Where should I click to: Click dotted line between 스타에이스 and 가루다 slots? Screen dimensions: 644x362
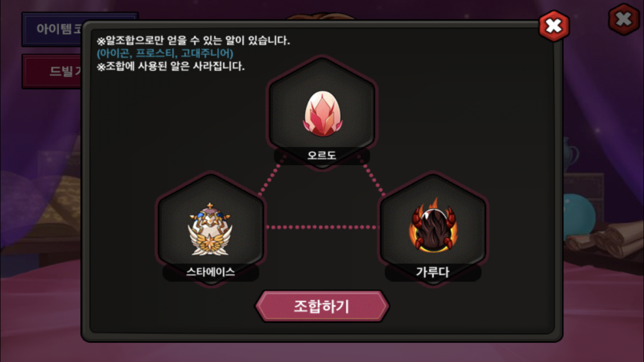322,227
